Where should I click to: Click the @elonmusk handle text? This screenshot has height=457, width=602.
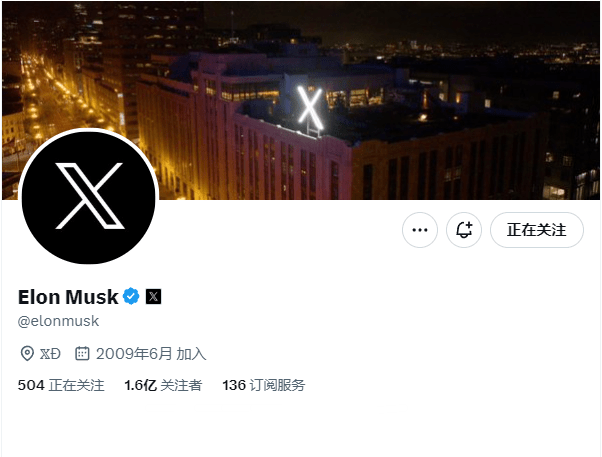tap(58, 321)
